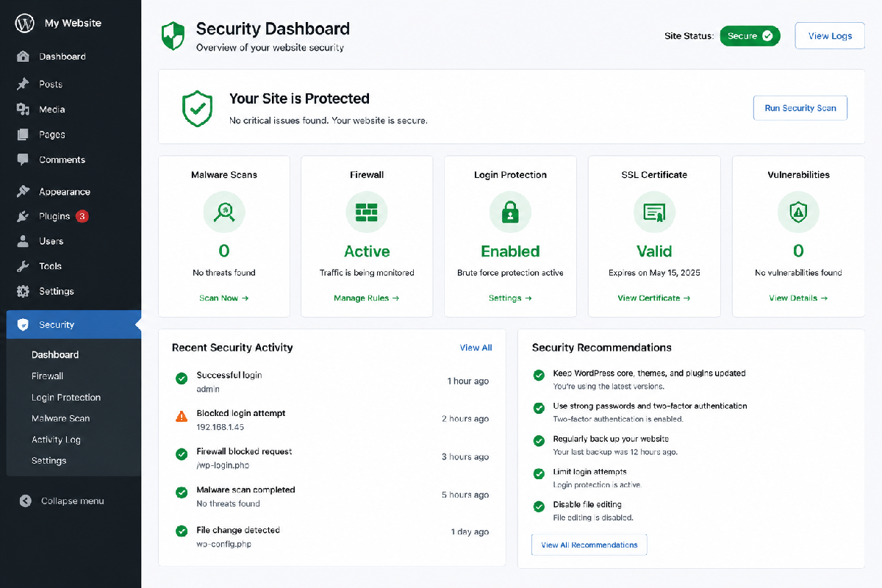Click the Two-factor authentication is enabled text

click(618, 419)
